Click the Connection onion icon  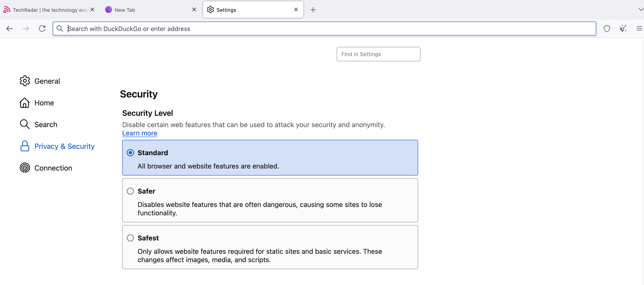[25, 168]
